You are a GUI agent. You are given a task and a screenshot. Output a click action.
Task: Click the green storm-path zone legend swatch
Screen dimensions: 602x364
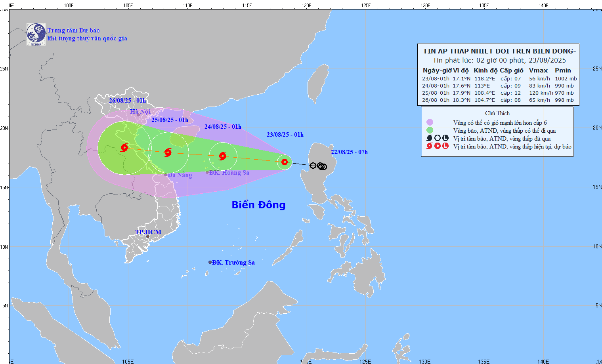tap(430, 130)
